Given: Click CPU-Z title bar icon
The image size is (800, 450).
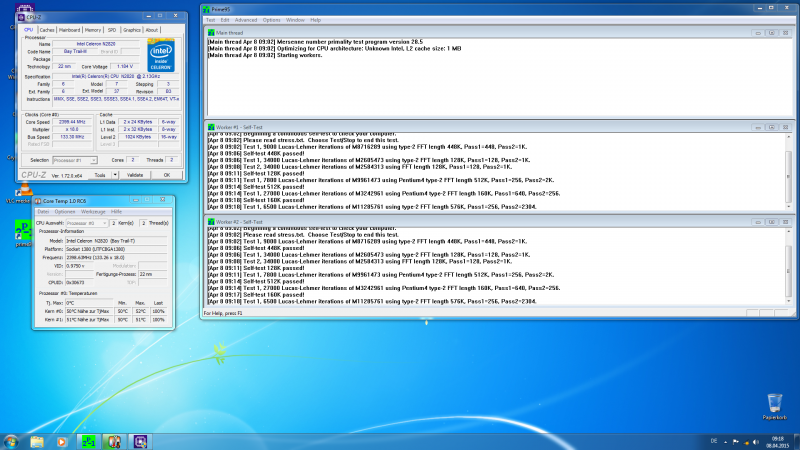Looking at the screenshot, I should click(21, 17).
